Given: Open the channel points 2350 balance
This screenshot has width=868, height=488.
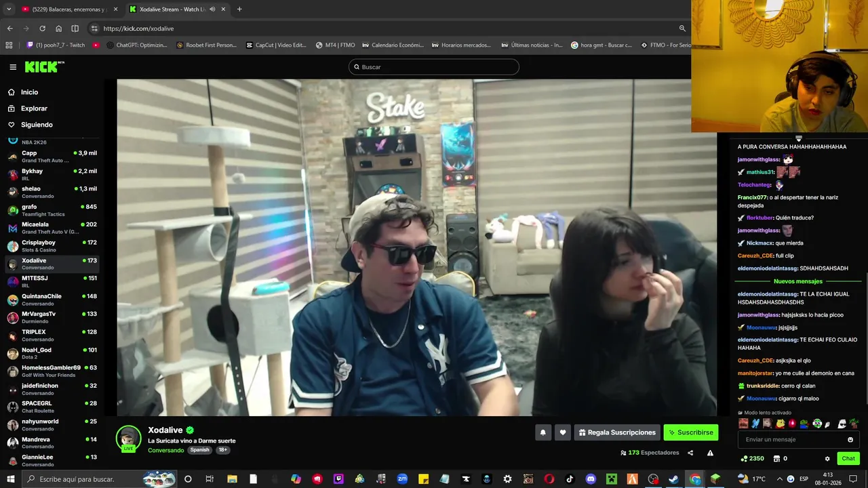Looking at the screenshot, I should [753, 459].
